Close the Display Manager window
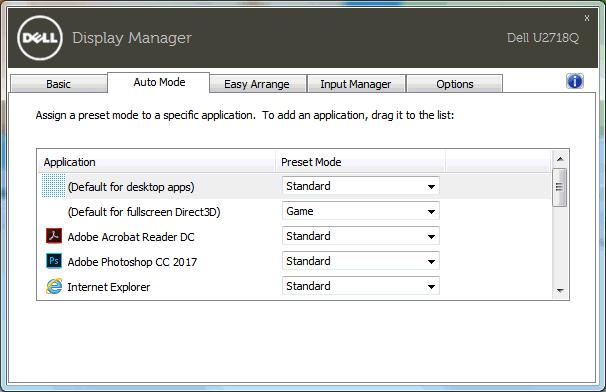The width and height of the screenshot is (606, 392). coord(587,18)
